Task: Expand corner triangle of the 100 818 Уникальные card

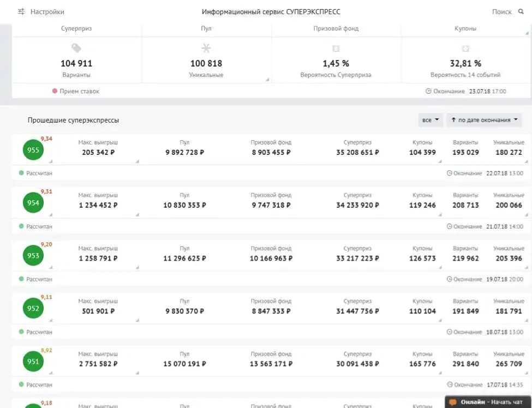Action: tap(267, 80)
